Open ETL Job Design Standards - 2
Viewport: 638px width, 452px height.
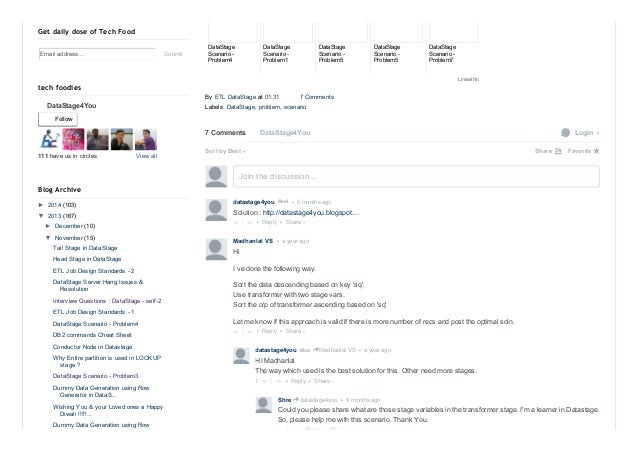point(93,271)
